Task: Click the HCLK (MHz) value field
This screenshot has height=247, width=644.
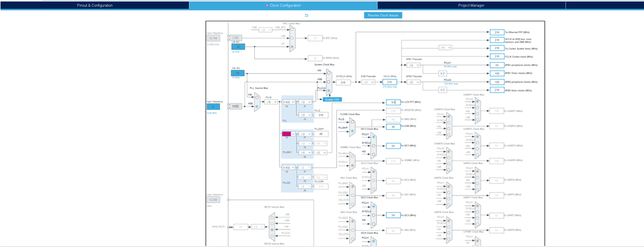Action: pyautogui.click(x=390, y=82)
